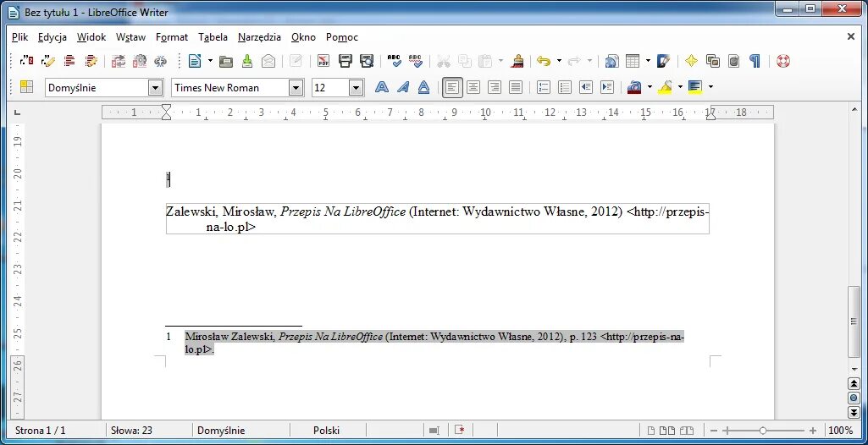Click the zoom out minus button

[714, 431]
